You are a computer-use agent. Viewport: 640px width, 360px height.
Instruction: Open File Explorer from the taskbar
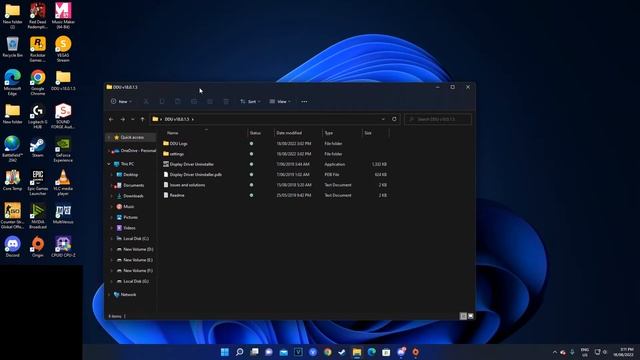pyautogui.click(x=357, y=352)
